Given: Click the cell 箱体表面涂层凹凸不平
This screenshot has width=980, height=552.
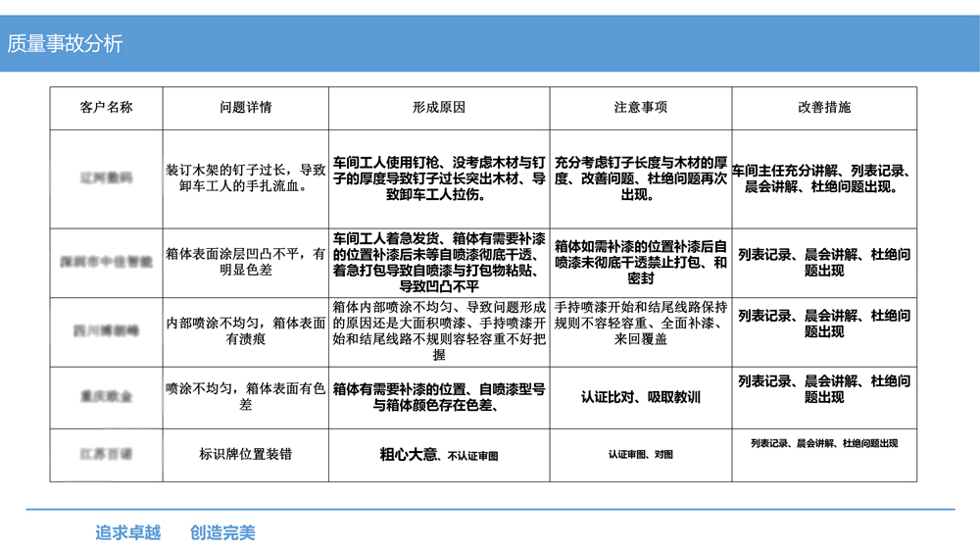Looking at the screenshot, I should [246, 262].
